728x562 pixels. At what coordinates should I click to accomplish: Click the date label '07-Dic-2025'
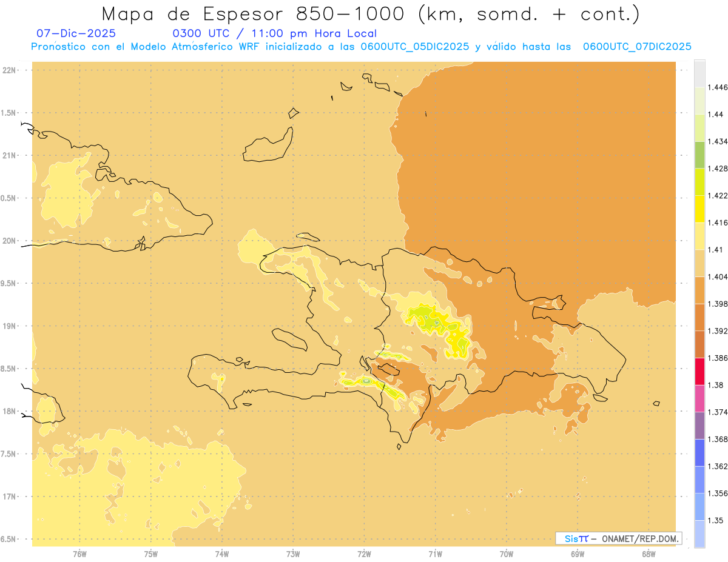pyautogui.click(x=76, y=33)
